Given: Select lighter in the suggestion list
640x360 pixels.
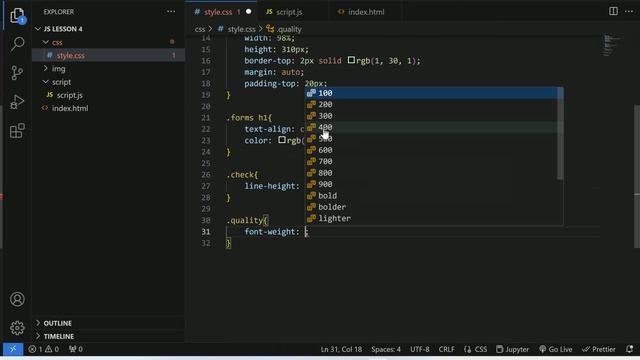Looking at the screenshot, I should pos(431,219).
